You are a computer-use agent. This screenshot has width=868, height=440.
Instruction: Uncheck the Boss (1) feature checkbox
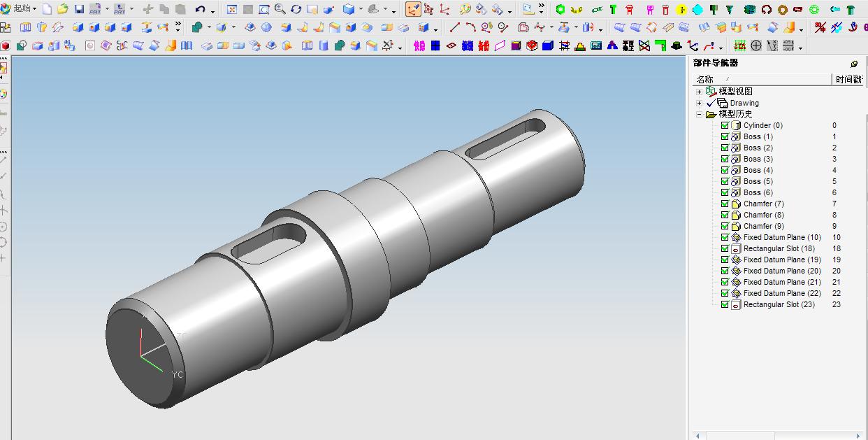tap(725, 136)
